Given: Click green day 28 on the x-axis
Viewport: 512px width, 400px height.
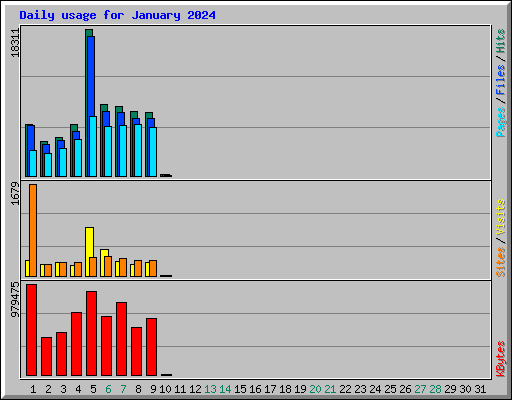Looking at the screenshot, I should pyautogui.click(x=435, y=389).
